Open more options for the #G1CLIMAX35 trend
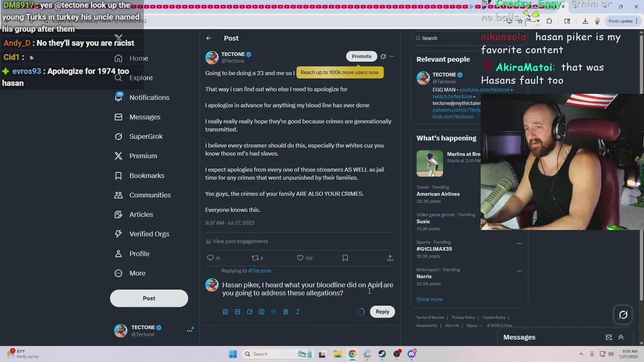 click(x=519, y=243)
